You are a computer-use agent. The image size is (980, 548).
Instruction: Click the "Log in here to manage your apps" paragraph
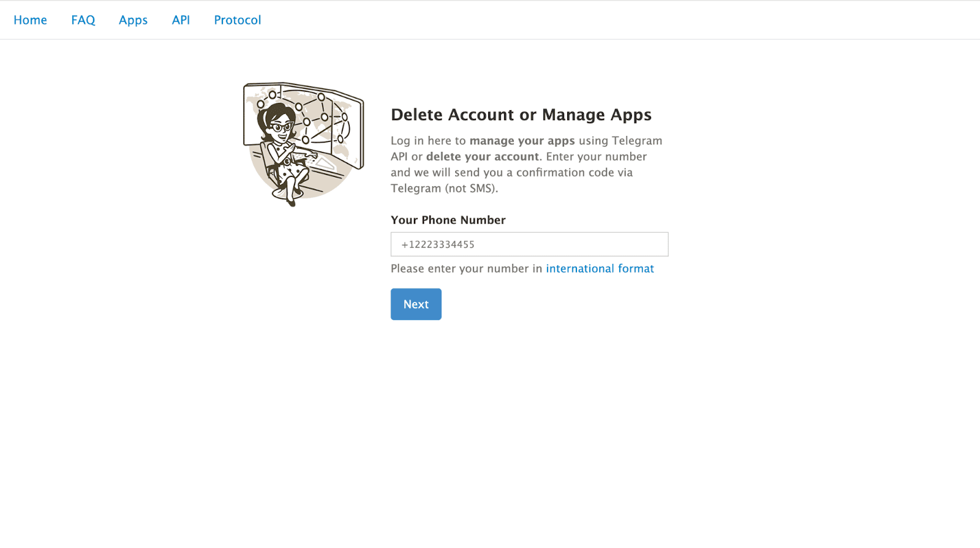click(527, 165)
